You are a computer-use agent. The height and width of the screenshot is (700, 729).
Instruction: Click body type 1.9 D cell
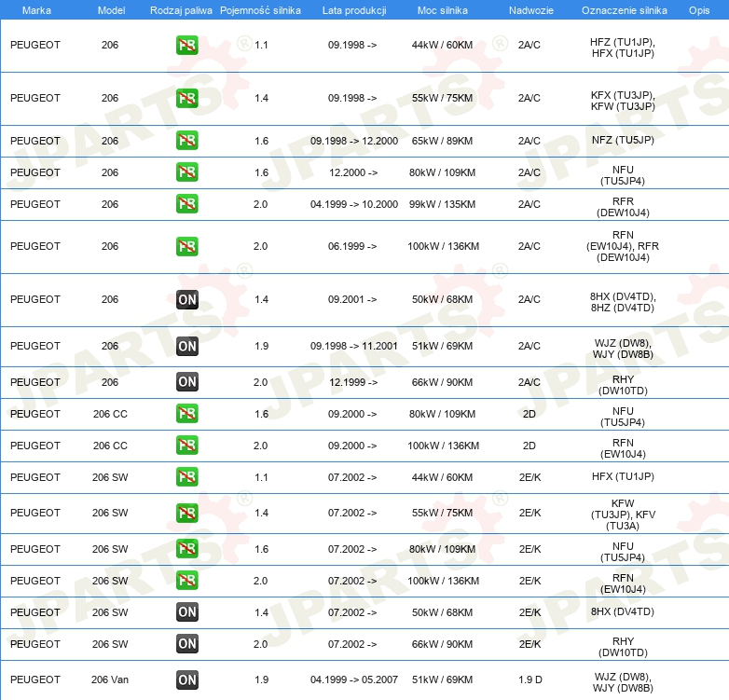(530, 679)
